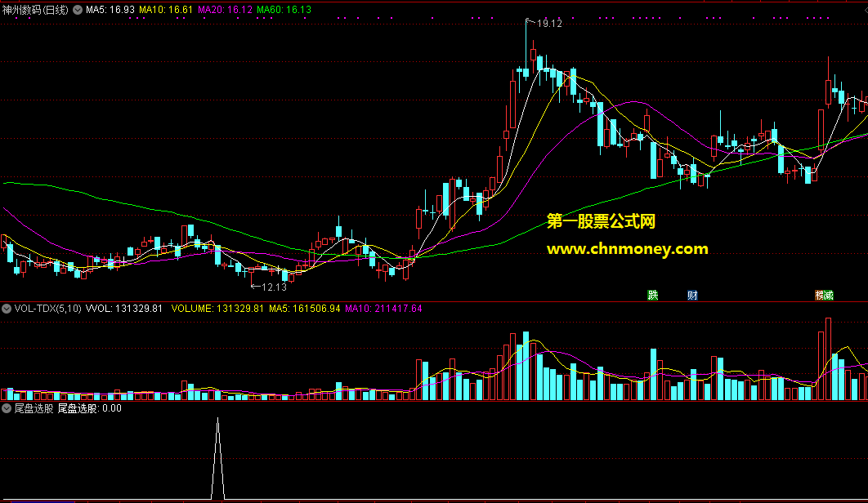Click volume MA10: 211417.64 label
This screenshot has height=503, width=868.
pos(383,308)
